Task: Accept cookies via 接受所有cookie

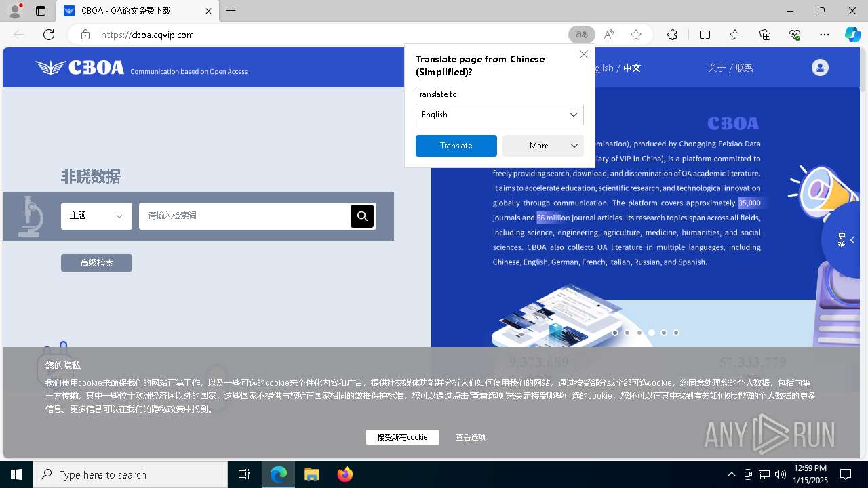Action: (403, 437)
